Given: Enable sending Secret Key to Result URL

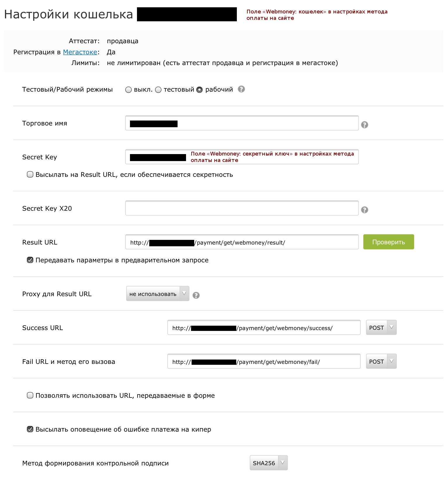Looking at the screenshot, I should coord(30,175).
